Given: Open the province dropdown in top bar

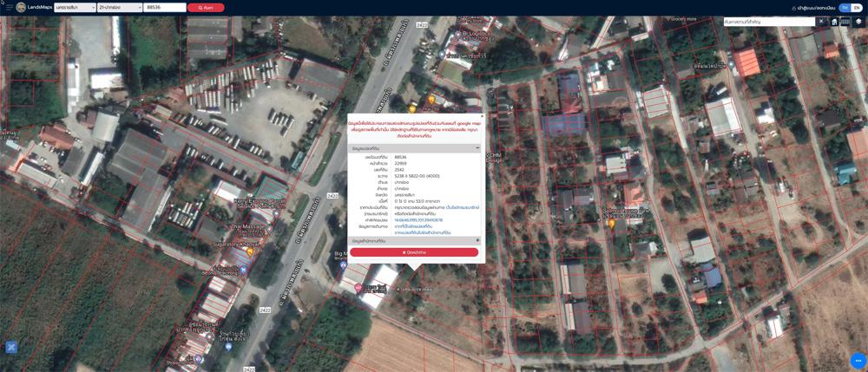Looking at the screenshot, I should (75, 8).
